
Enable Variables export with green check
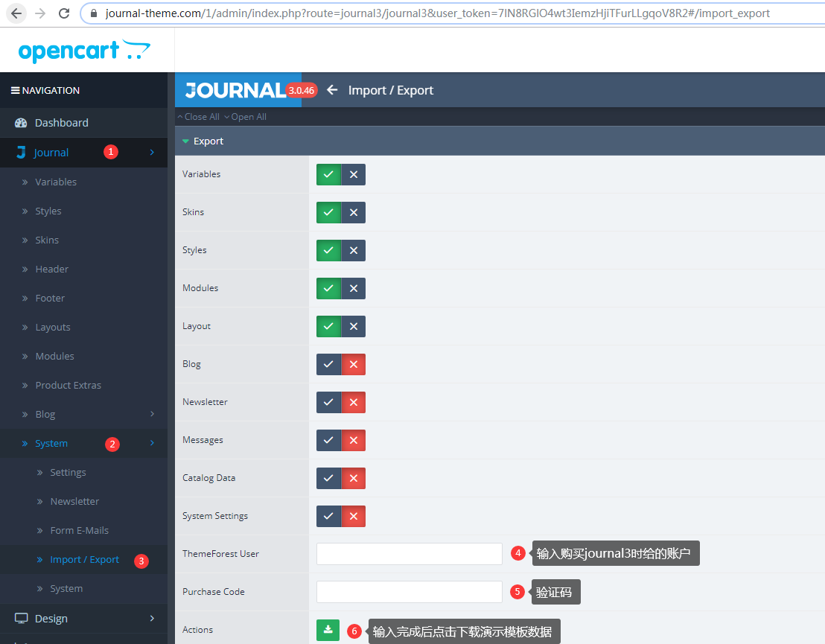(328, 175)
